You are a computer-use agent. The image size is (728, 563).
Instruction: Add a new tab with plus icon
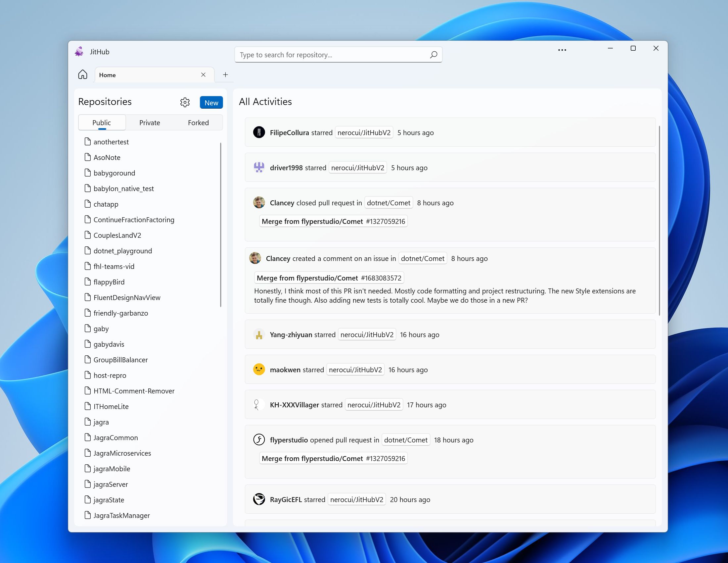(225, 75)
